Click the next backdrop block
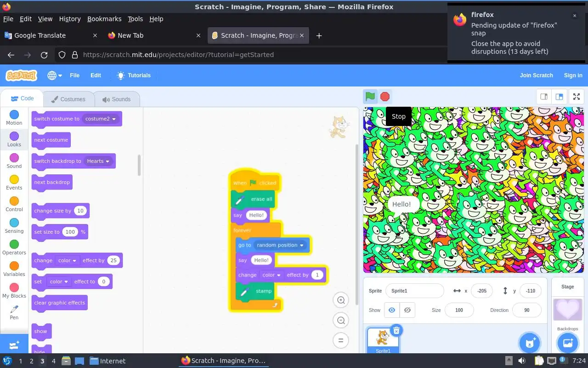This screenshot has width=588, height=368. [x=52, y=182]
